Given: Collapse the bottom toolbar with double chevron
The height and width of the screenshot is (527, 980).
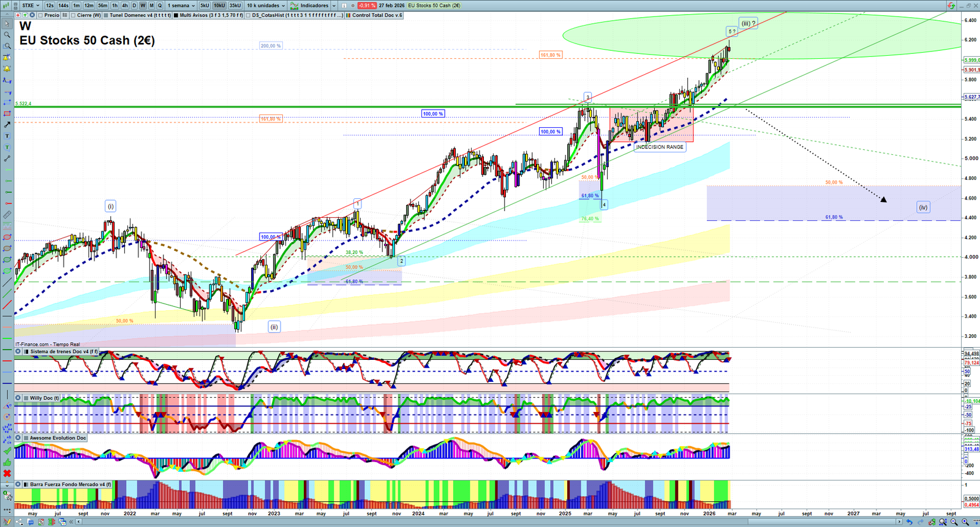Looking at the screenshot, I should (71, 521).
